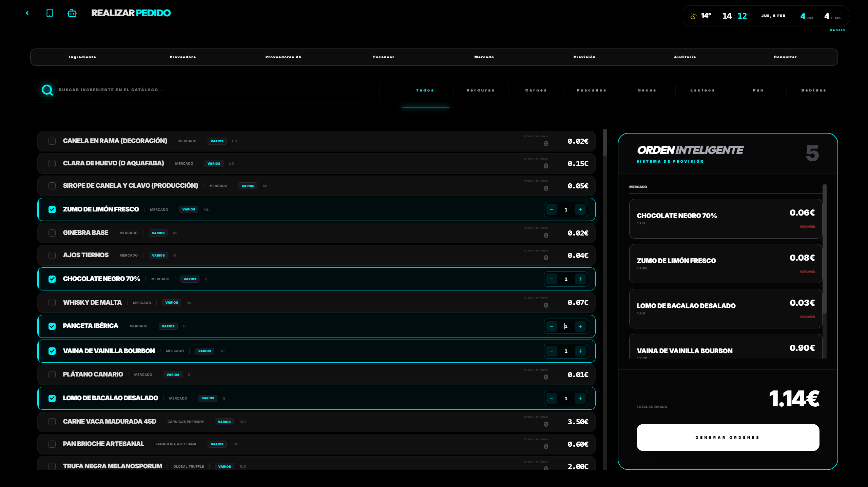Viewport: 868px width, 487px height.
Task: Switch to the Lacteos tab
Action: [x=702, y=90]
